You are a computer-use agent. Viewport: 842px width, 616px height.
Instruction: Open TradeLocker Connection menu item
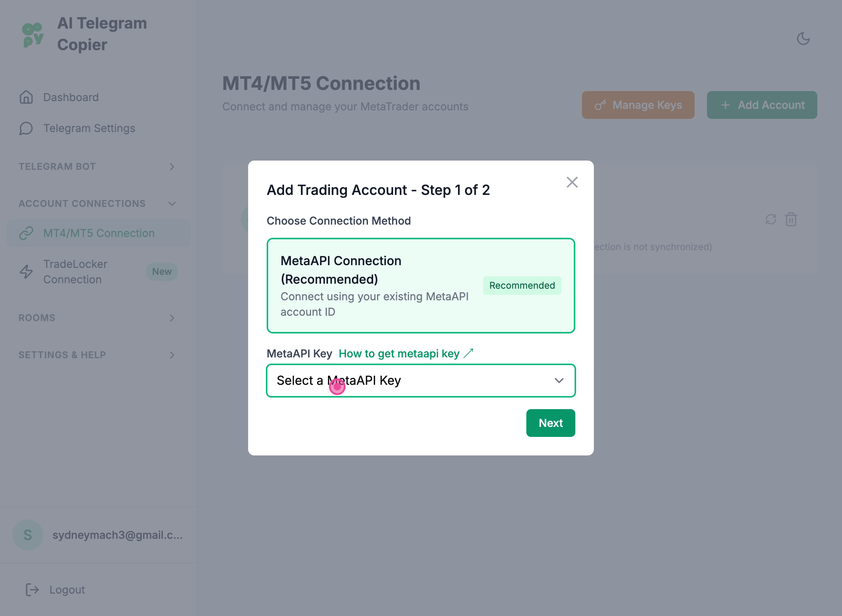(76, 272)
